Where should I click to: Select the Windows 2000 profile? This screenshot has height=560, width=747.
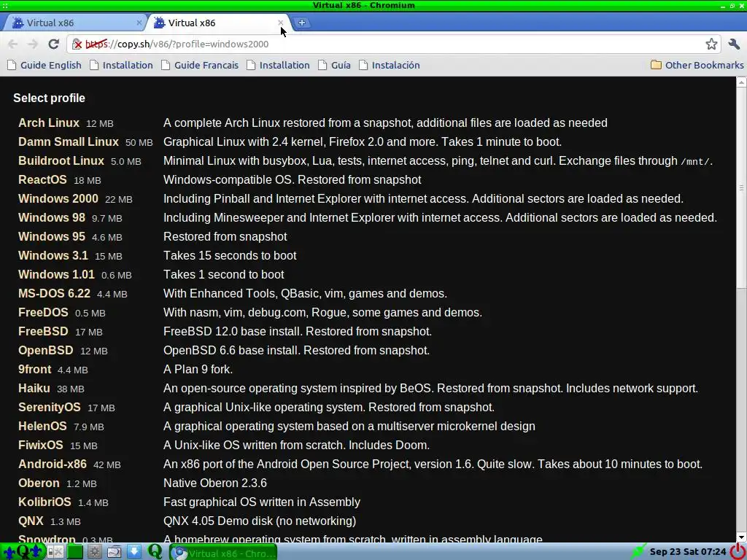[58, 198]
